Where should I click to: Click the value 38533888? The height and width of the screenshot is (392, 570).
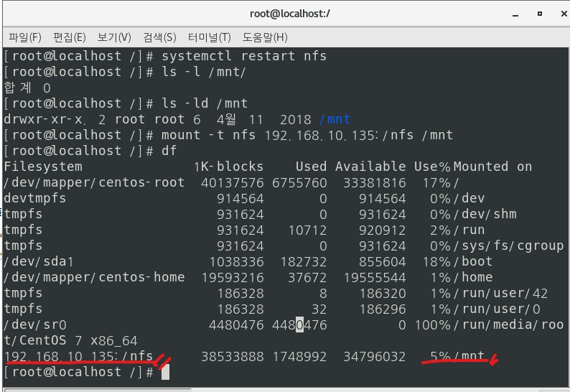pyautogui.click(x=233, y=357)
